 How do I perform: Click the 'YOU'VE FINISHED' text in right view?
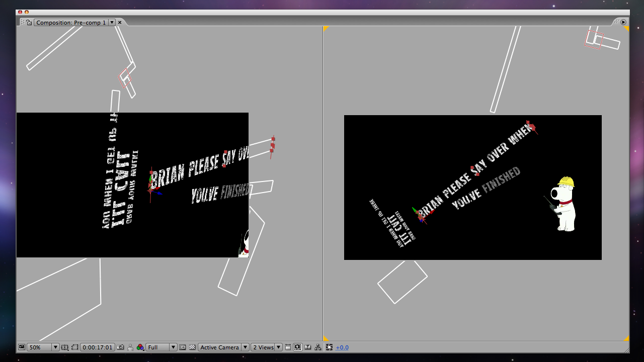click(x=486, y=189)
